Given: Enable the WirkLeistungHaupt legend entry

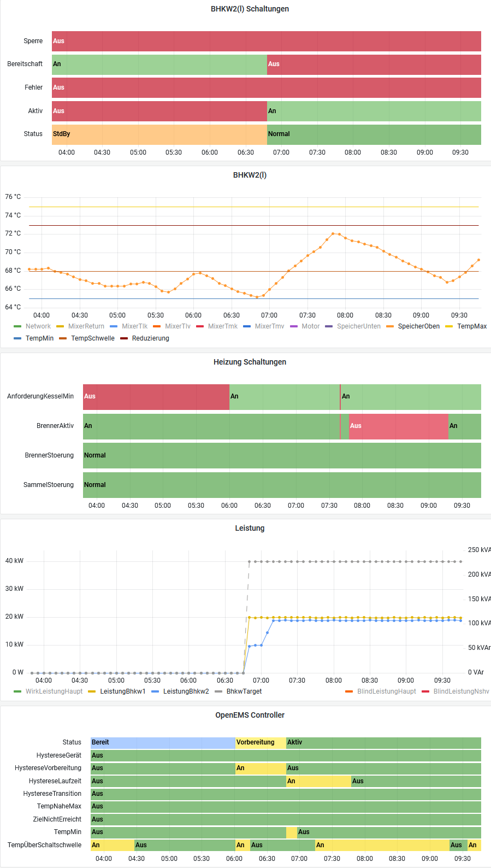Looking at the screenshot, I should (x=54, y=691).
